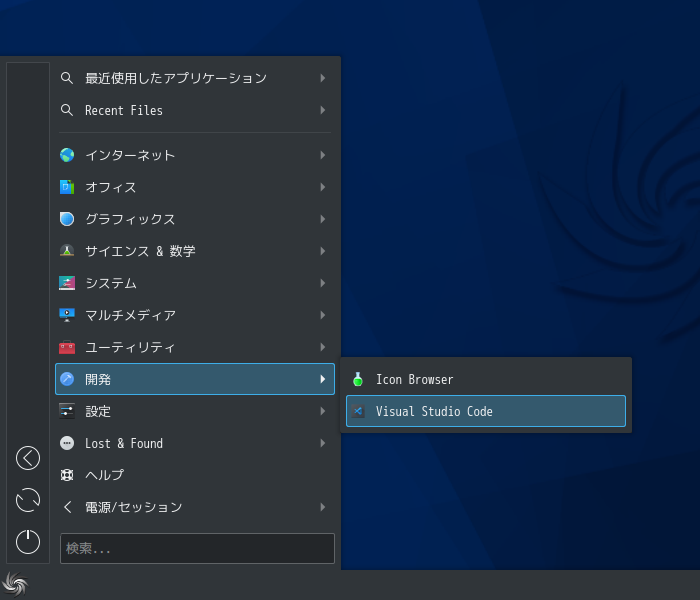Select the Lost & Found text label

click(124, 443)
